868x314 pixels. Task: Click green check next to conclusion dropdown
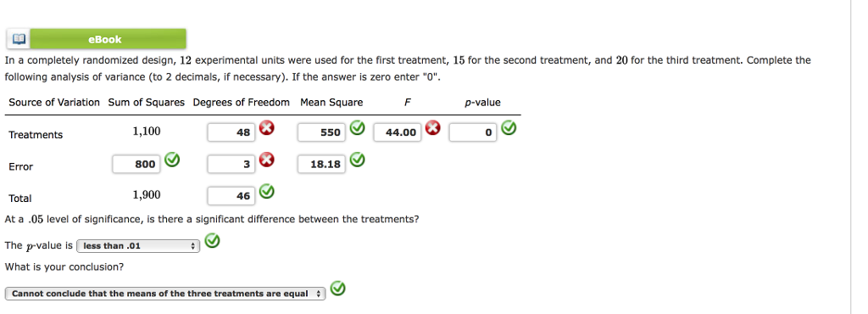[x=337, y=289]
